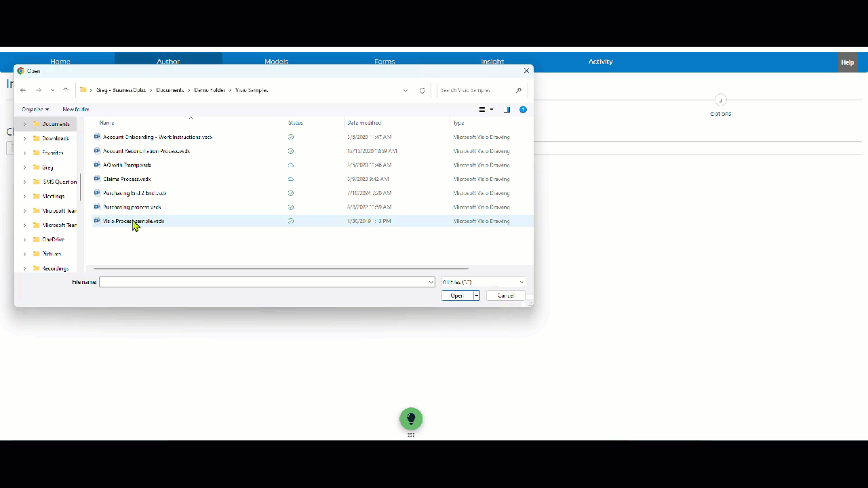The image size is (868, 488).
Task: Expand the OneDrive folder tree node
Action: tap(25, 239)
